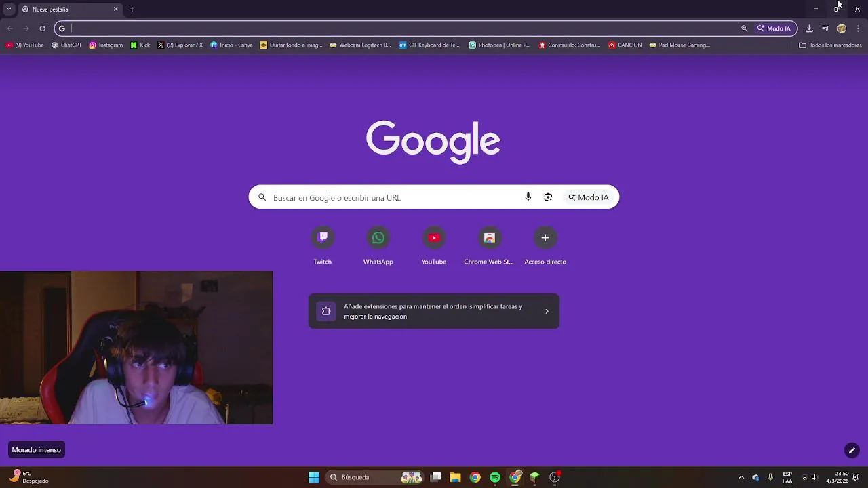868x488 pixels.
Task: Open the Inicio - Canva bookmark
Action: 231,45
